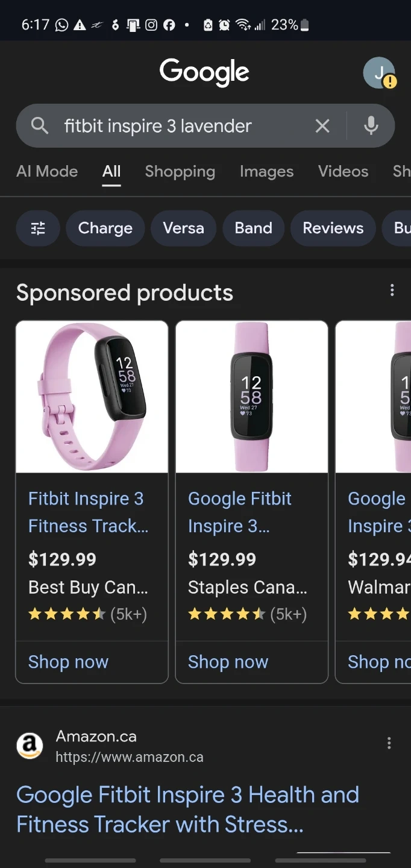Tap the Google logo
Viewport: 411px width, 868px height.
click(x=204, y=73)
